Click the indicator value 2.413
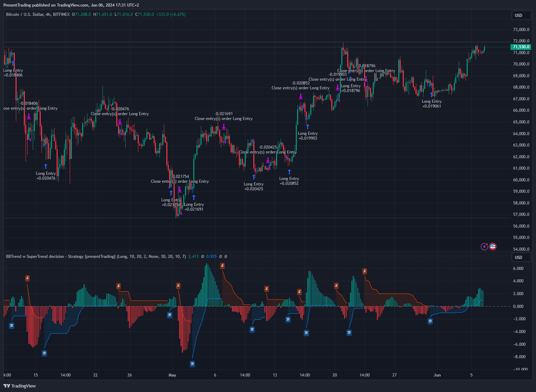 point(194,257)
